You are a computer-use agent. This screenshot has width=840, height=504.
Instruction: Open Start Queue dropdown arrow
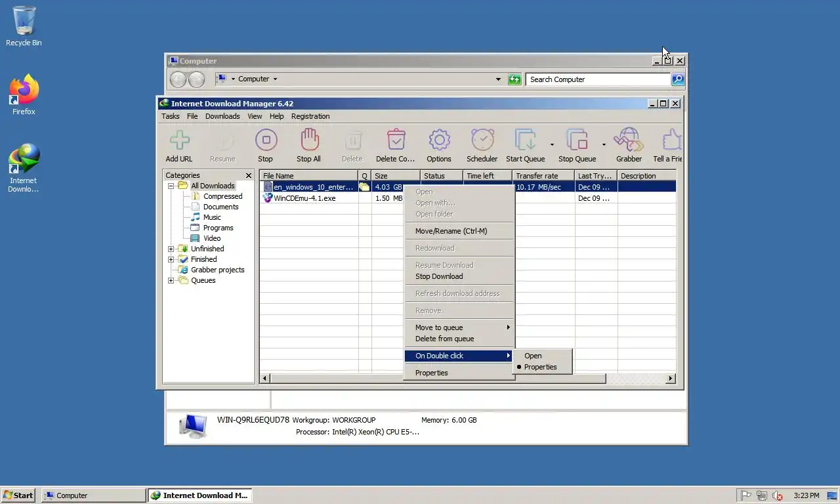[x=552, y=144]
